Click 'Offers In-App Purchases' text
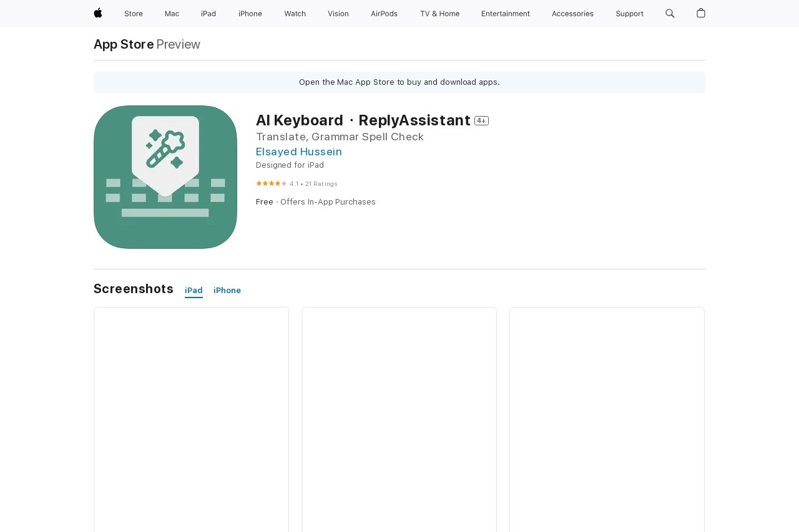Image resolution: width=799 pixels, height=532 pixels. [328, 202]
